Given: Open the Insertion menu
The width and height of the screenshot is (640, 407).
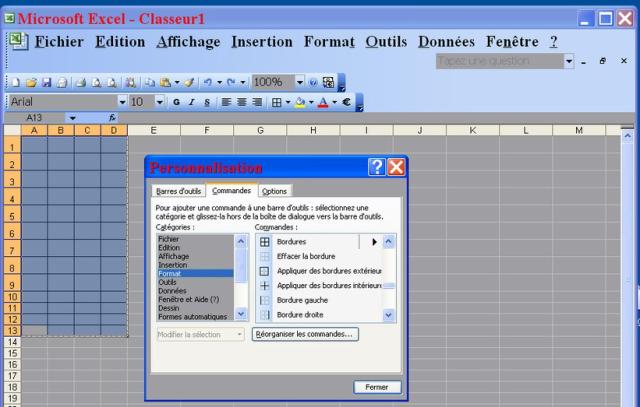Looking at the screenshot, I should point(262,42).
